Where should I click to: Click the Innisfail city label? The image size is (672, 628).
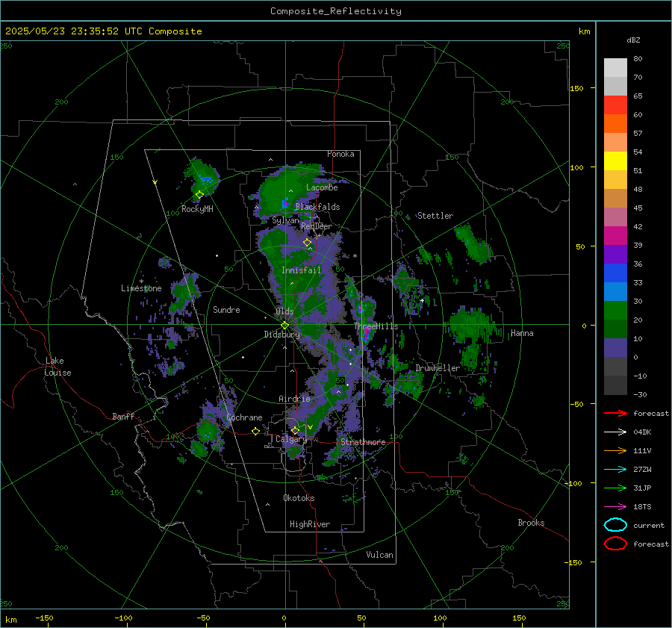click(x=301, y=270)
